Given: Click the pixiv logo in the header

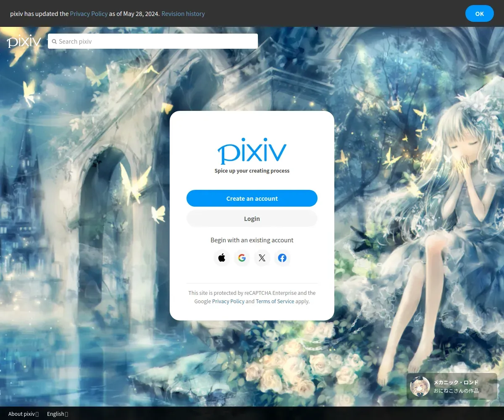Looking at the screenshot, I should point(24,41).
